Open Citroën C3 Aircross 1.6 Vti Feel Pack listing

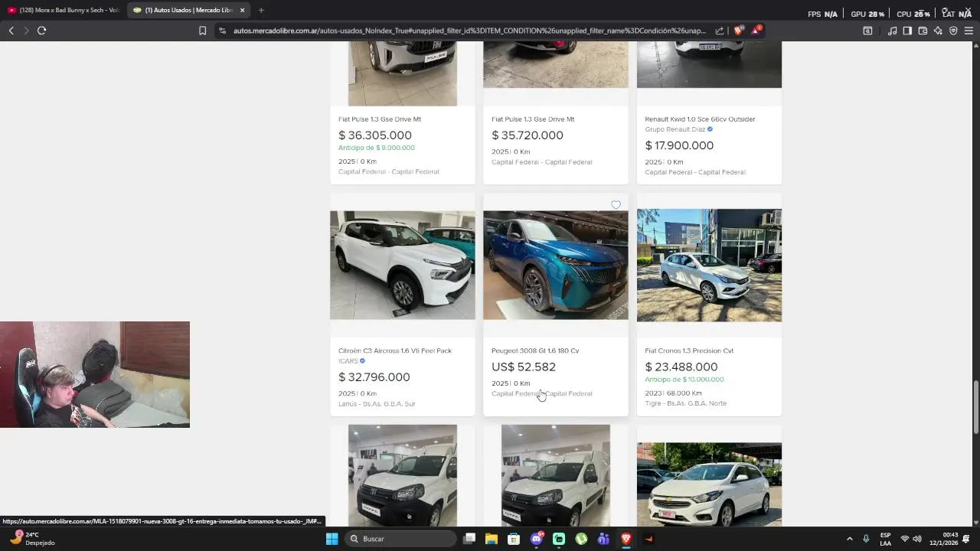click(395, 350)
